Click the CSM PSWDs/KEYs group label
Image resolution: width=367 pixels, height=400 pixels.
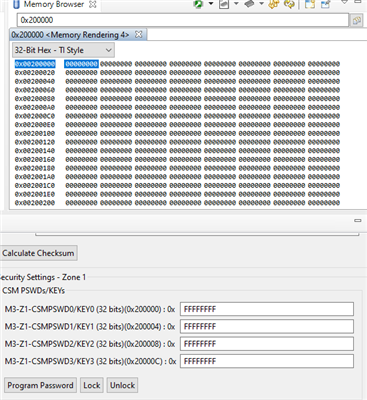coord(33,291)
